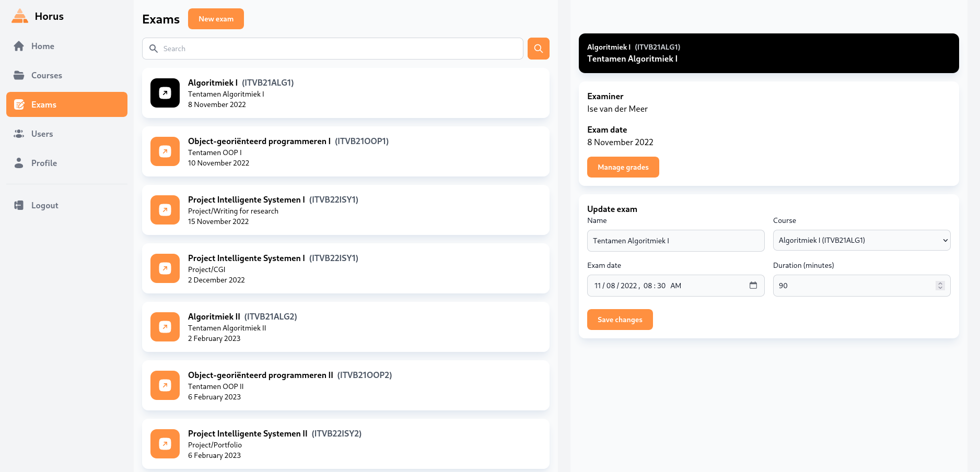Select the Users icon in the sidebar
This screenshot has width=980, height=472.
[19, 134]
